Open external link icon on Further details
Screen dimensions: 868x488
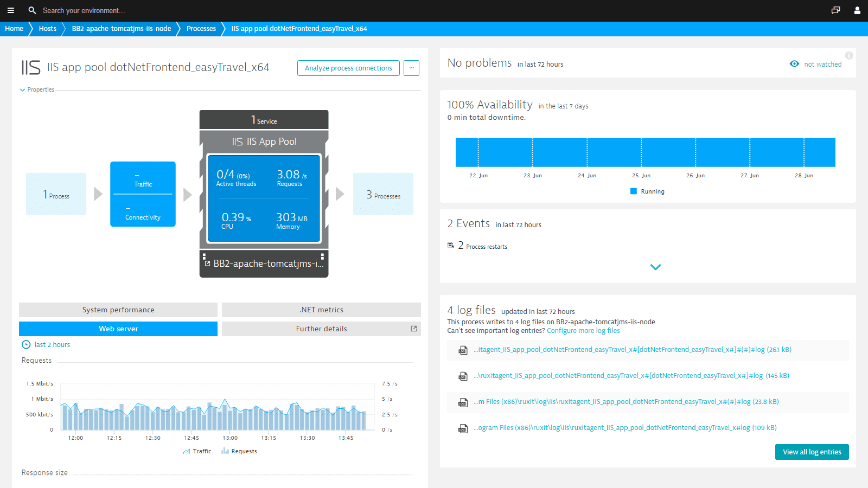414,329
